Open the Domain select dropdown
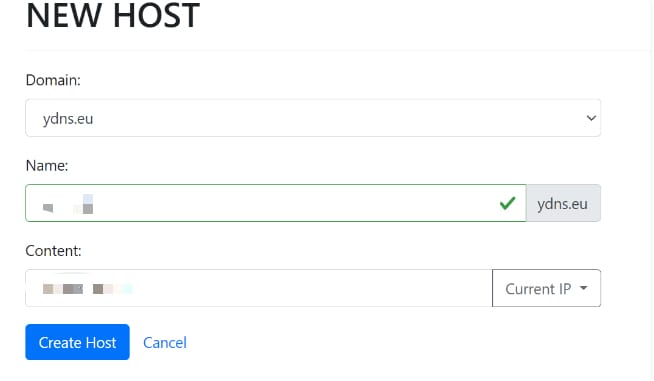 [313, 118]
